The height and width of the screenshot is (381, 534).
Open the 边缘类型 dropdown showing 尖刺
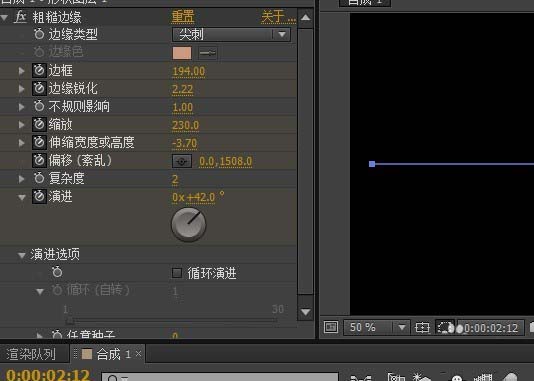[x=232, y=34]
